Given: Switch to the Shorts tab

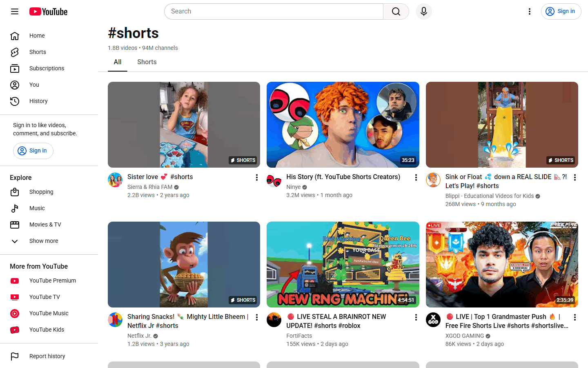Looking at the screenshot, I should click(147, 62).
